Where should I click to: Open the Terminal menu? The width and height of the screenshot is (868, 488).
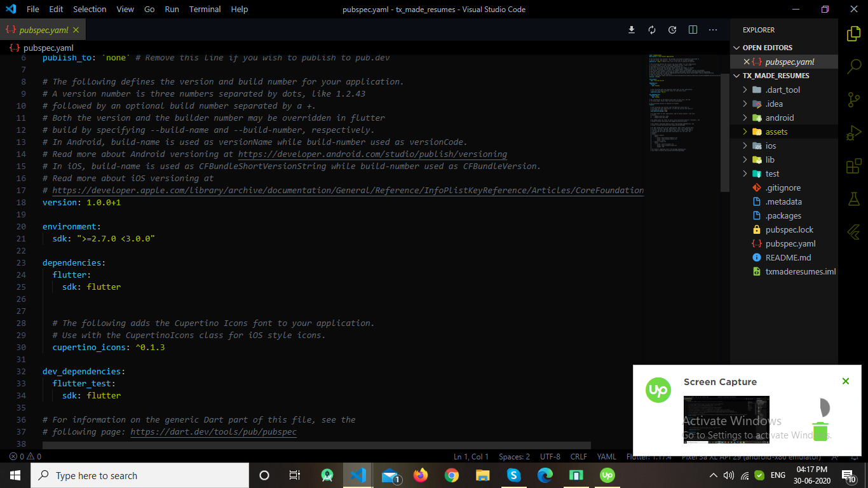(x=205, y=10)
